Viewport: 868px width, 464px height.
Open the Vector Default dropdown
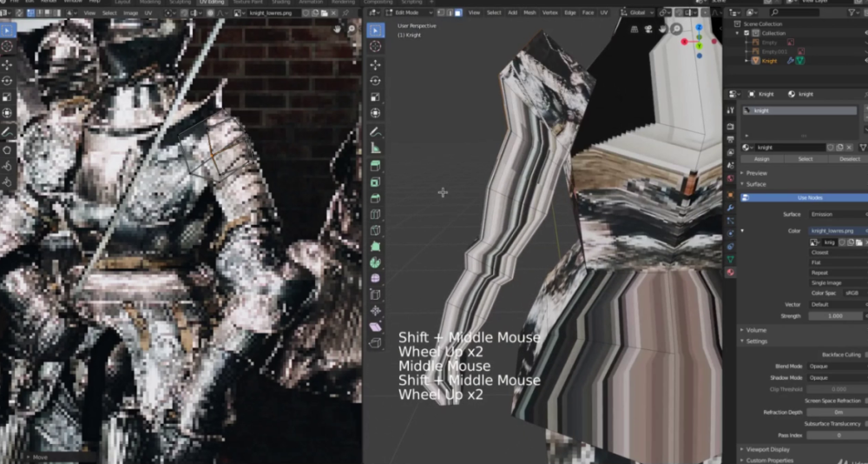pyautogui.click(x=837, y=305)
